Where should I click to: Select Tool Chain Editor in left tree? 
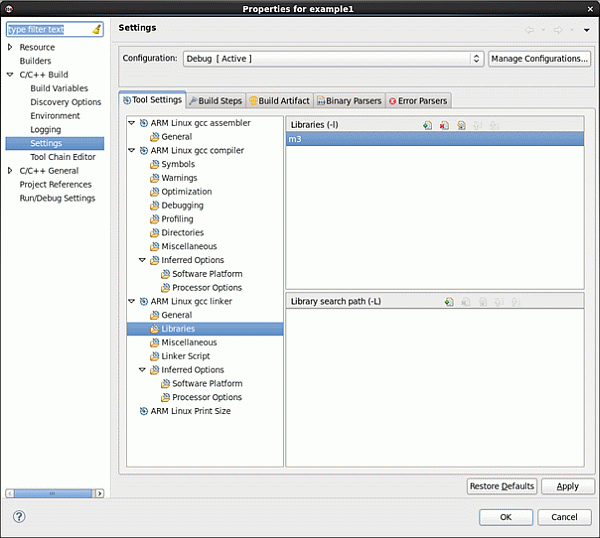(63, 157)
